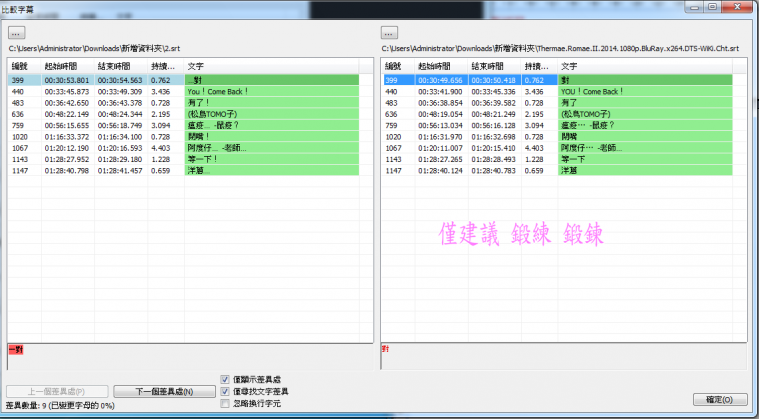Viewport: 759px width, 419px height.
Task: Select left row 759 starting 00:56:15.655
Action: [183, 125]
